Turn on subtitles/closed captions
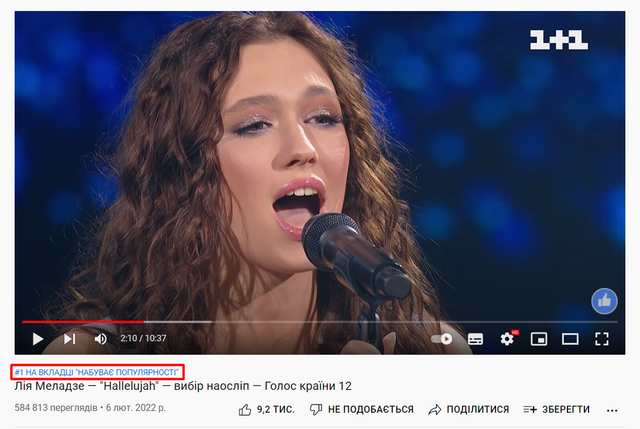Image resolution: width=640 pixels, height=429 pixels. (475, 339)
